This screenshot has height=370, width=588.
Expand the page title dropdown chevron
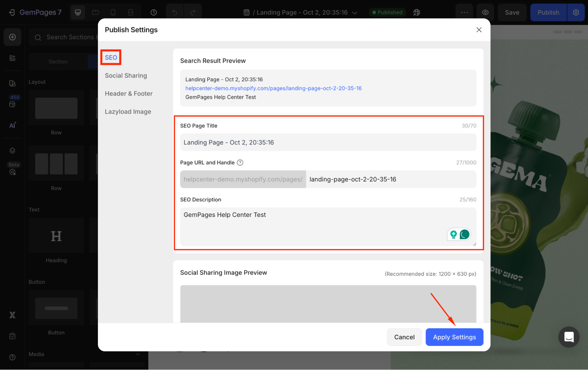coord(355,13)
